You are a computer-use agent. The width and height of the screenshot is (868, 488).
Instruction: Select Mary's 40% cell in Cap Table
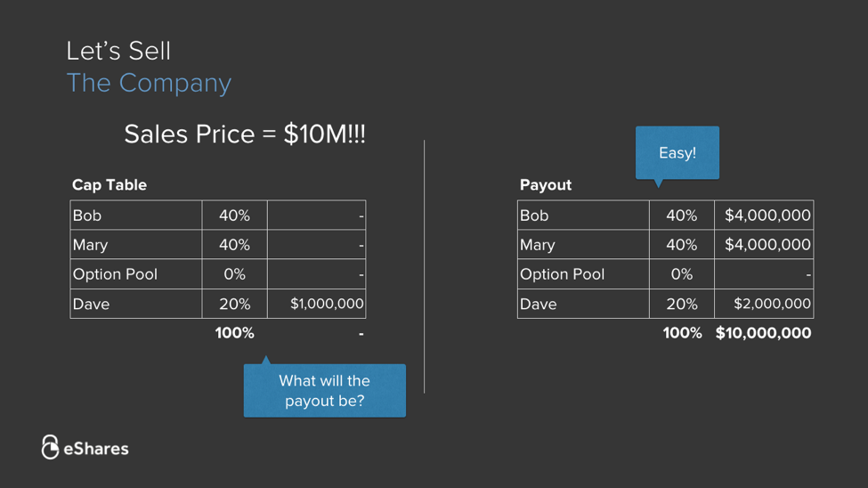pyautogui.click(x=234, y=245)
